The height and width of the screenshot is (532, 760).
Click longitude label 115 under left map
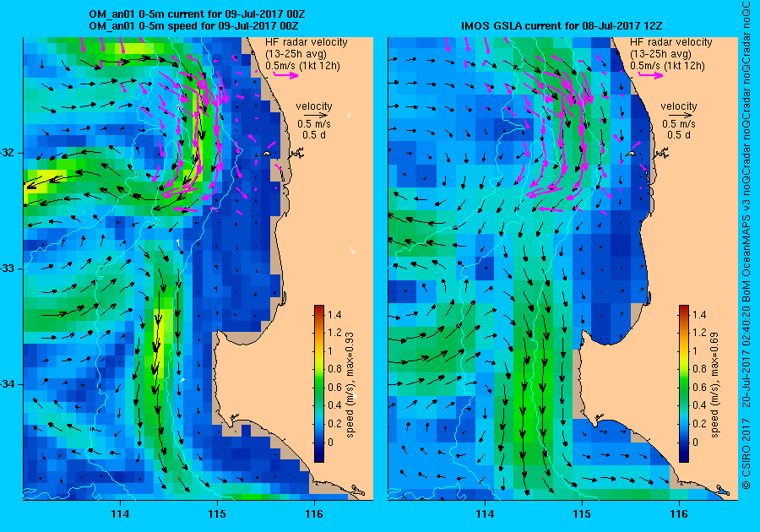click(x=217, y=514)
